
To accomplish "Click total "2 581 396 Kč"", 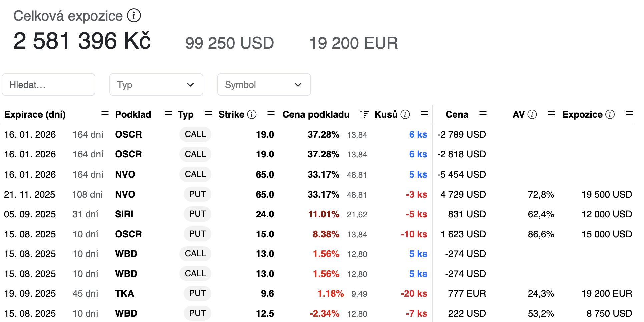I will click(82, 41).
